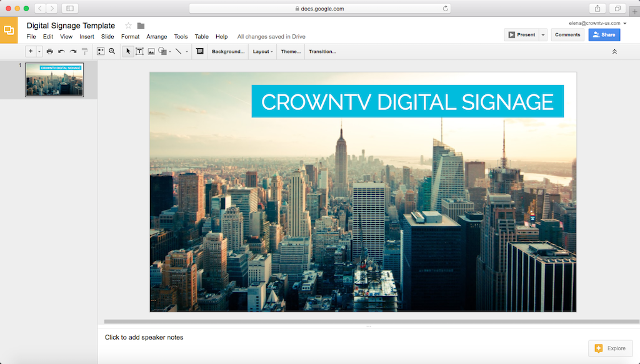Click the speaker notes resize handle dots
The height and width of the screenshot is (364, 640).
369,327
